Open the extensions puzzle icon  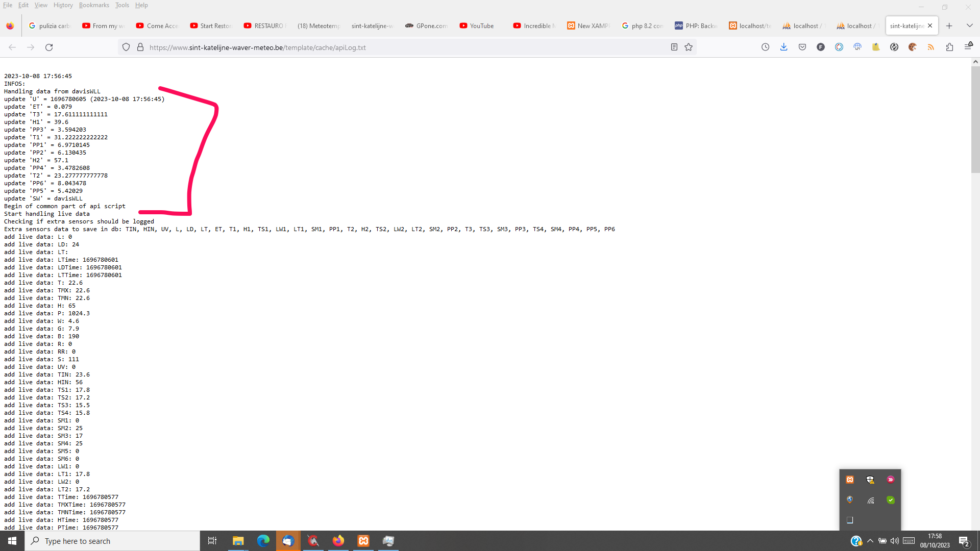[x=949, y=47]
